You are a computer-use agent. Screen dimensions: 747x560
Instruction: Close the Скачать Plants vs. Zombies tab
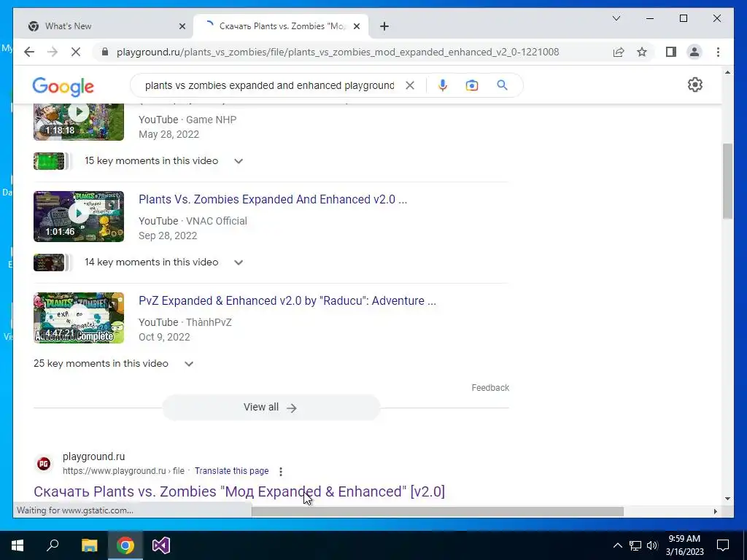tap(356, 26)
